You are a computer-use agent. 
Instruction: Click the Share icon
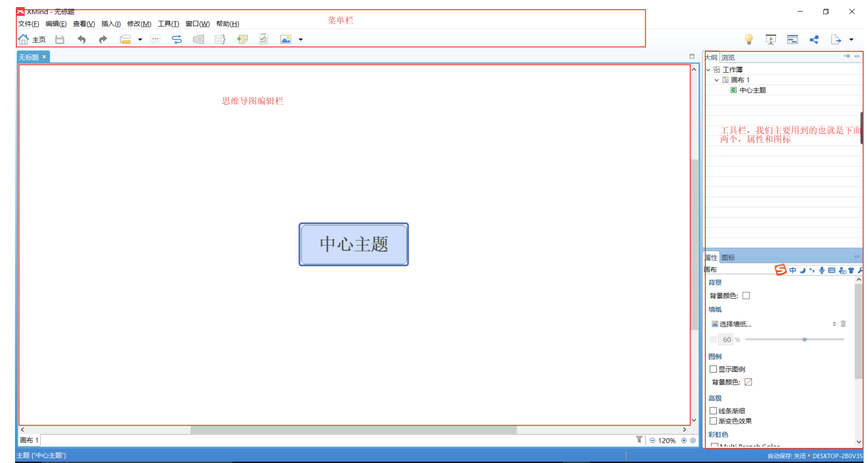pos(814,39)
